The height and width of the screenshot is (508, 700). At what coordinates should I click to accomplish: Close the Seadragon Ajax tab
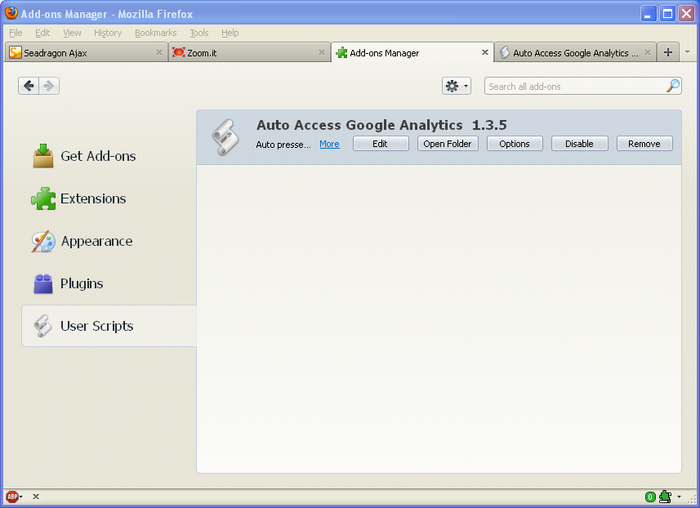click(159, 52)
